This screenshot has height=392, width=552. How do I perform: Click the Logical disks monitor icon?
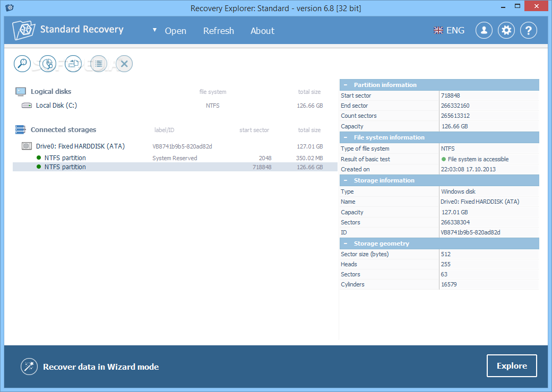click(21, 91)
